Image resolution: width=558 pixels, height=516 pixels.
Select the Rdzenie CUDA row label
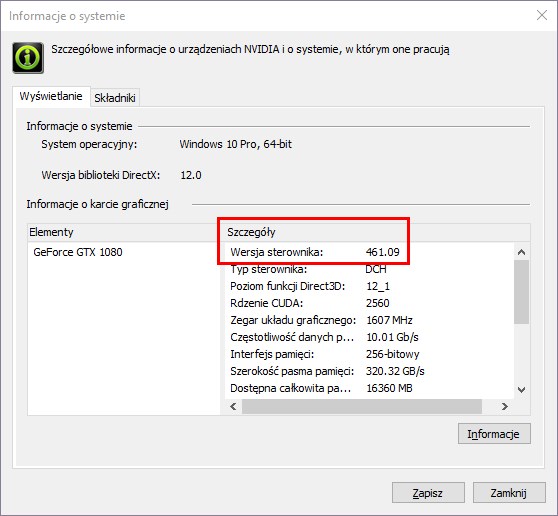pyautogui.click(x=267, y=303)
